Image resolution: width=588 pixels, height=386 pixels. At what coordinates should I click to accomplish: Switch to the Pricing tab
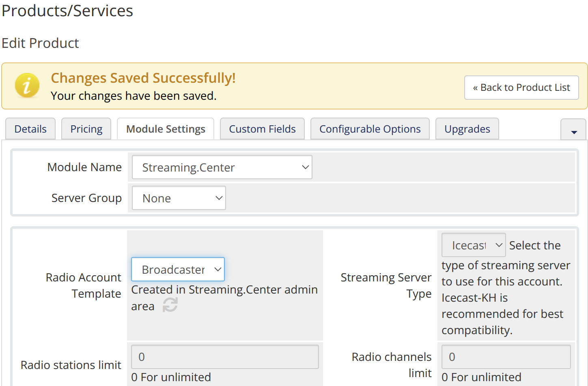(86, 129)
